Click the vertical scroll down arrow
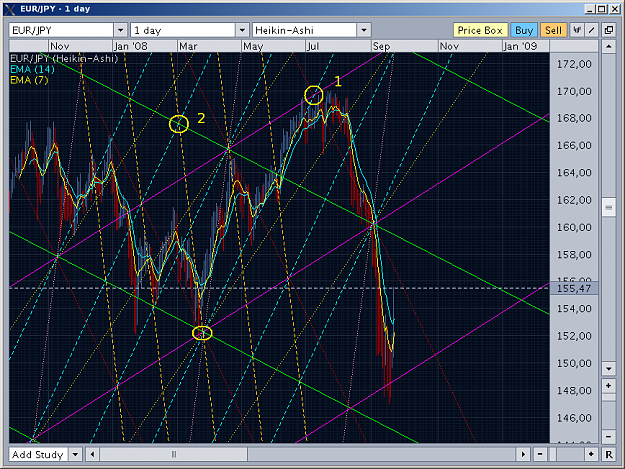 (609, 369)
